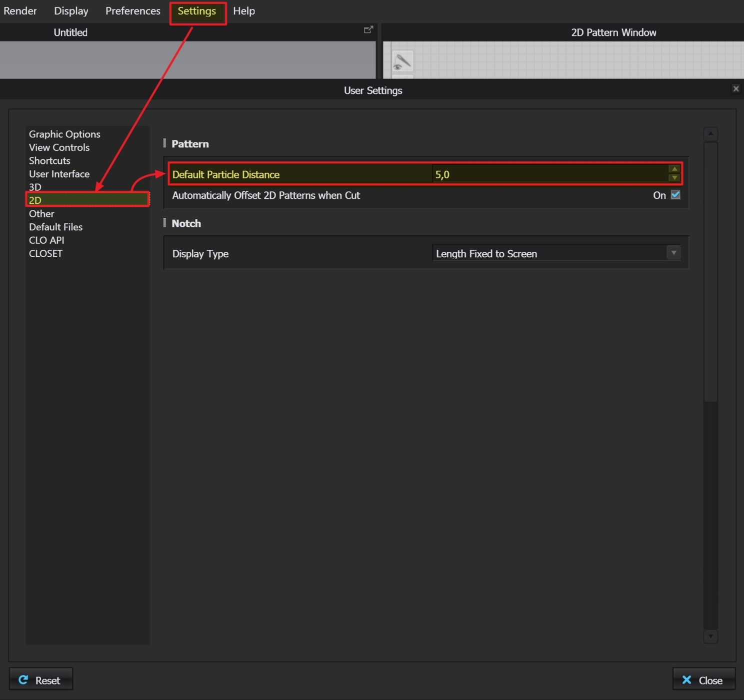
Task: Open the Render menu
Action: (20, 11)
